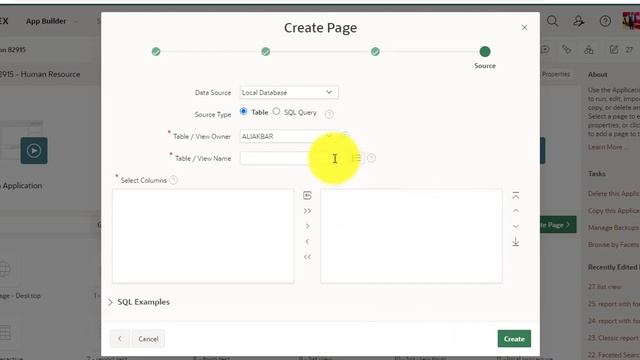This screenshot has width=640, height=360.
Task: Open Table / View Name list of values
Action: (x=356, y=158)
